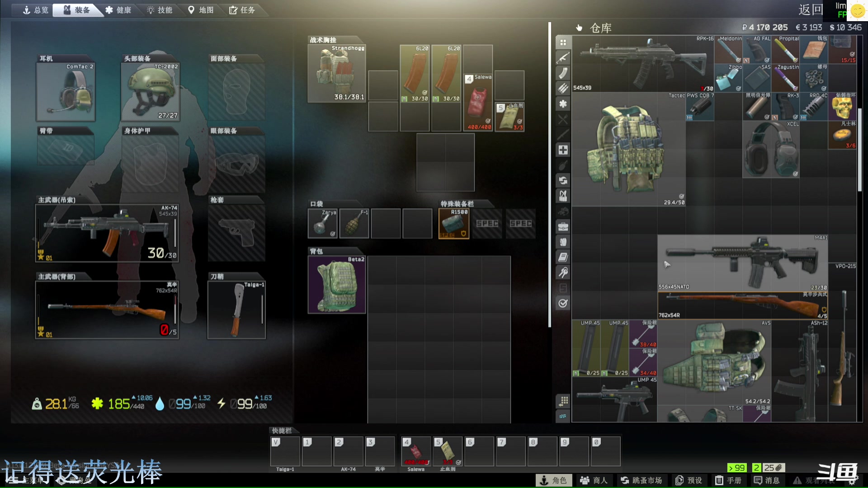The height and width of the screenshot is (488, 868).
Task: Select the TC-2002 helmet item
Action: tap(151, 92)
